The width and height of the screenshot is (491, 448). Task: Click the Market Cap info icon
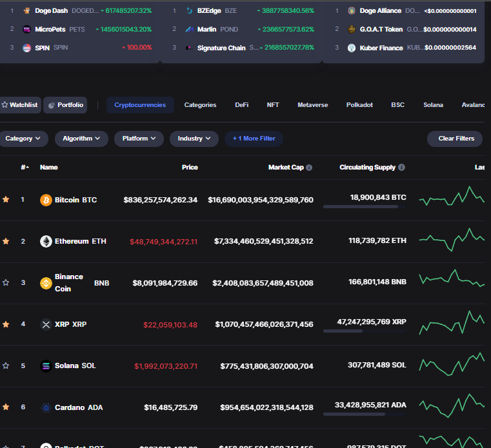click(309, 168)
